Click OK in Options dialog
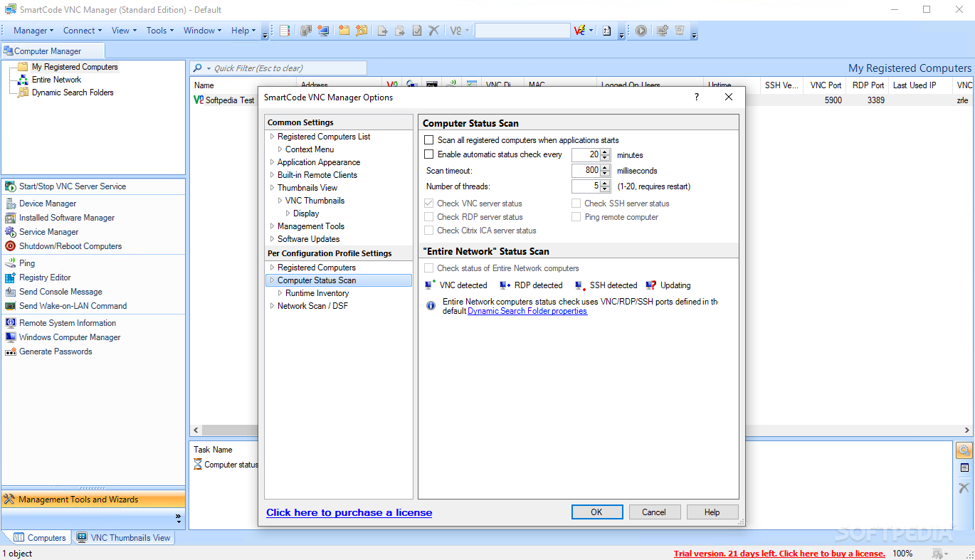975x560 pixels. point(596,512)
